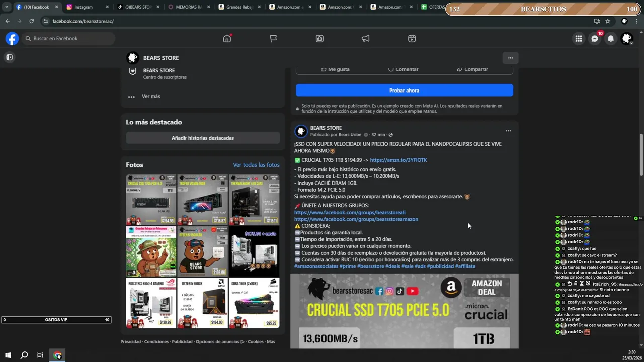Toggle the left sidebar panel icon

(9, 57)
